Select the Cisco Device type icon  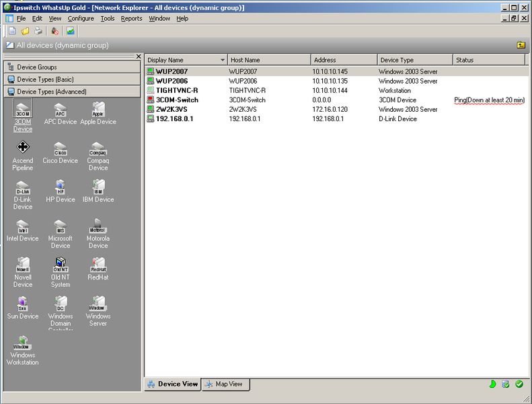[x=61, y=148]
